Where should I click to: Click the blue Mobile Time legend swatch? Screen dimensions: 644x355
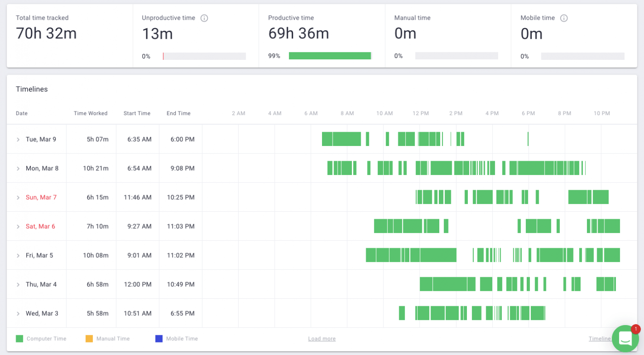coord(159,339)
